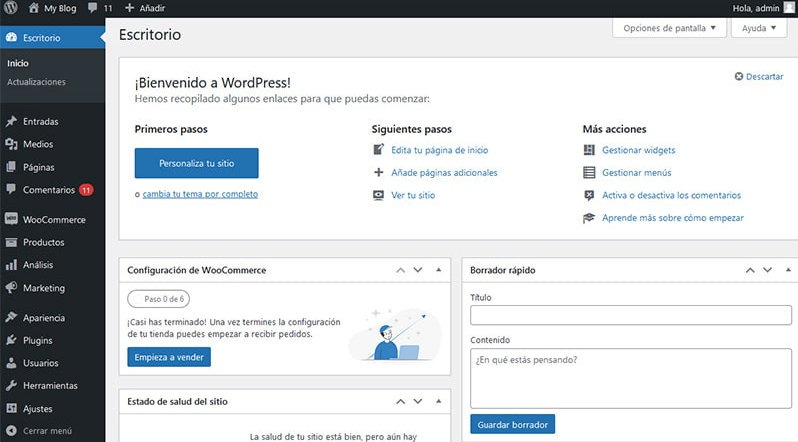This screenshot has height=442, width=798.
Task: Click the WooCommerce logo icon in sidebar
Action: (11, 219)
